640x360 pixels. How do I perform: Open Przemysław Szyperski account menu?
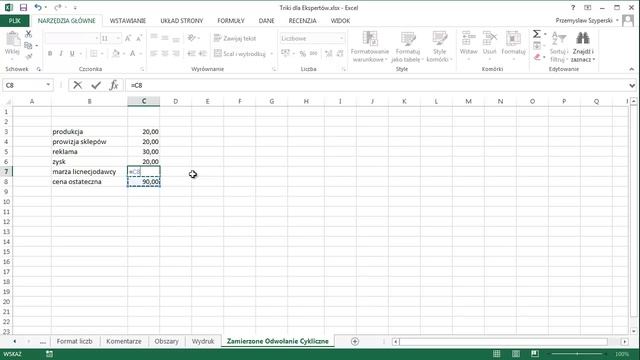587,20
